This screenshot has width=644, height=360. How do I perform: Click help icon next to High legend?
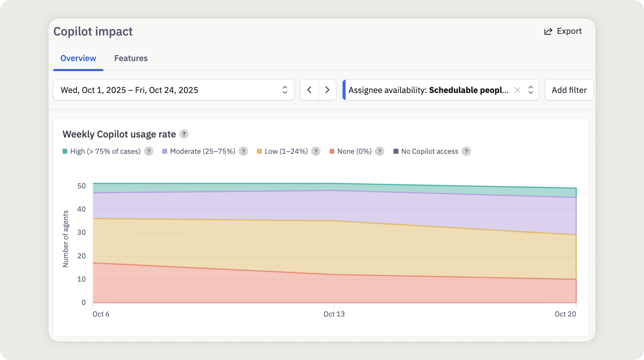click(x=149, y=151)
